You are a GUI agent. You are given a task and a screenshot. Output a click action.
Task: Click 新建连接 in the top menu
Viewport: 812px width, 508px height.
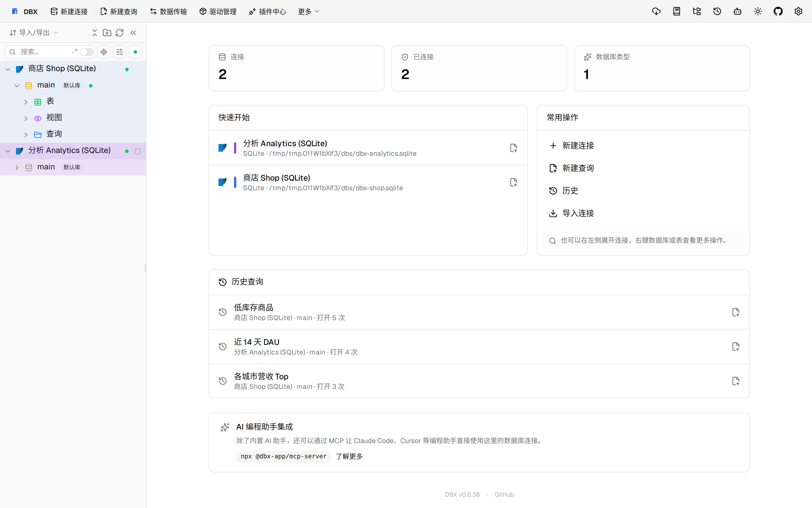[69, 11]
